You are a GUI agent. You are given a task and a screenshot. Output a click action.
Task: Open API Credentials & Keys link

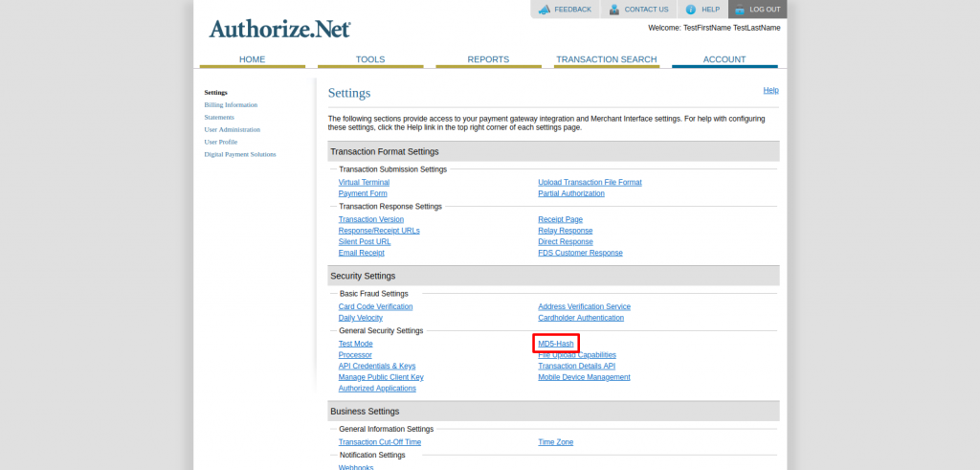click(377, 367)
